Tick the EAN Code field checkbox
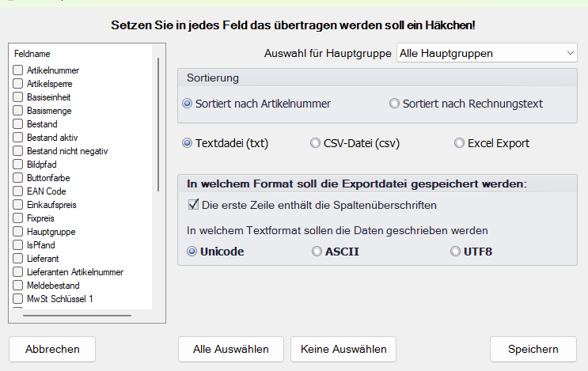588x371 pixels. coord(18,191)
